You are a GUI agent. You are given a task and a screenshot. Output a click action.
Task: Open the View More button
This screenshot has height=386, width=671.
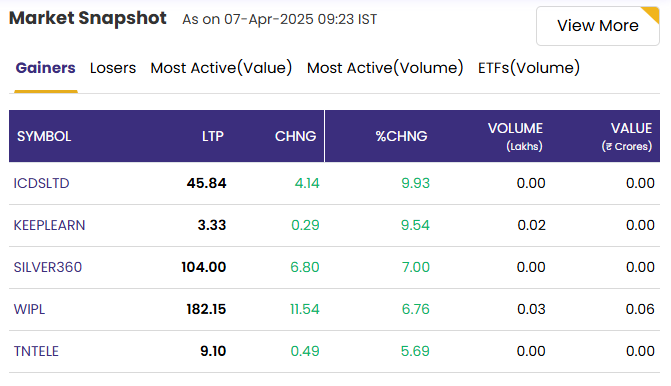tap(597, 26)
